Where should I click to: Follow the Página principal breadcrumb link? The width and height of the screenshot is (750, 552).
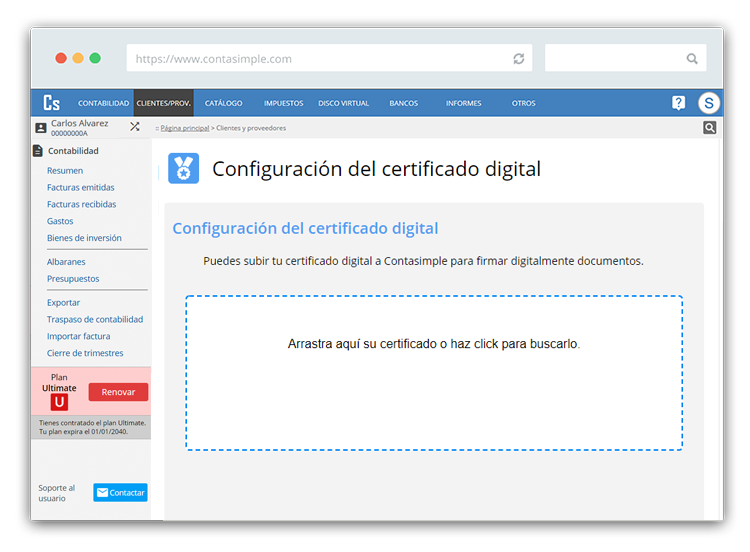[x=184, y=129]
